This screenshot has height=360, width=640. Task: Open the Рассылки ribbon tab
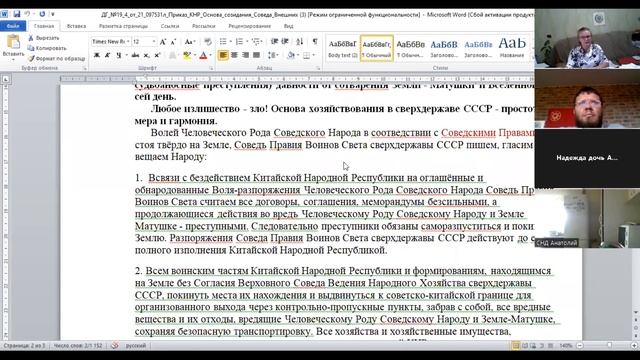(x=203, y=26)
